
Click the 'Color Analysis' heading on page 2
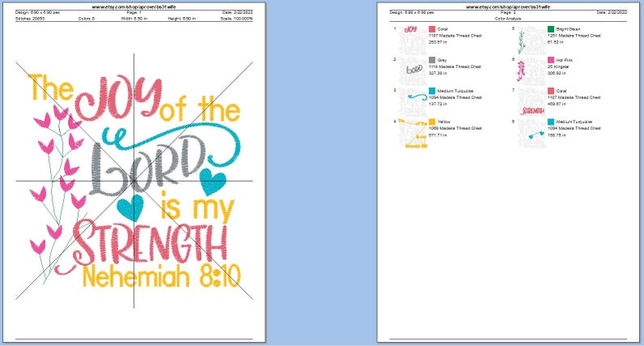point(508,19)
